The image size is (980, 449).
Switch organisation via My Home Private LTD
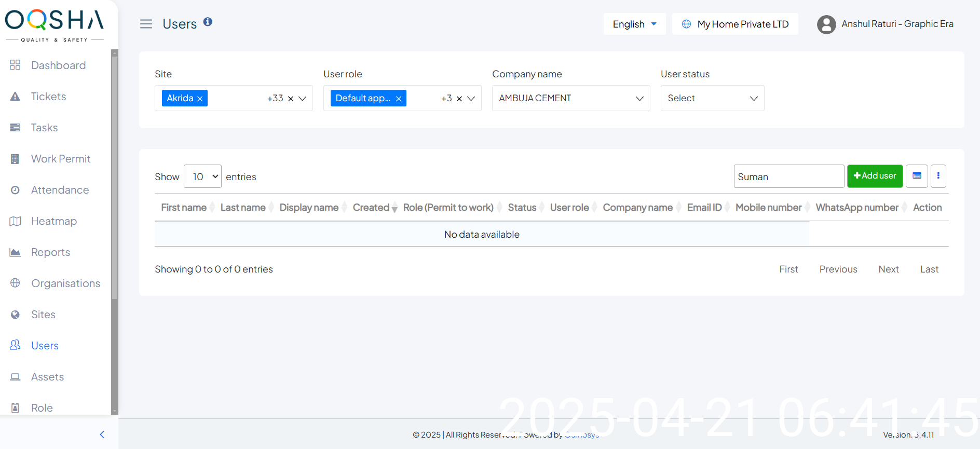(x=735, y=24)
